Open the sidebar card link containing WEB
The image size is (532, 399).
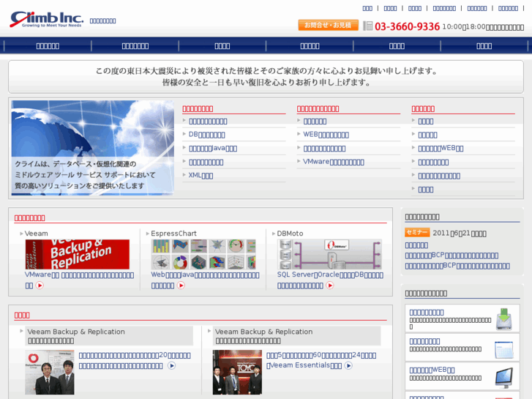432,370
